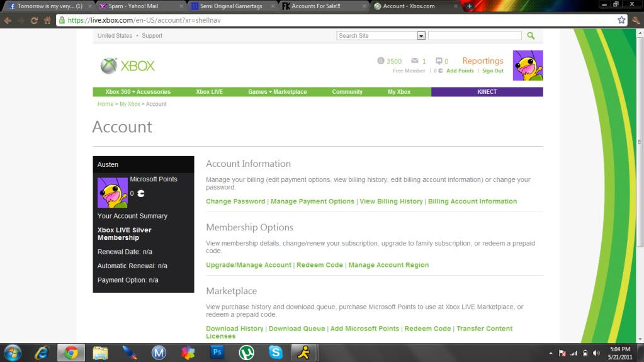Open messages envelope icon showing 1
The height and width of the screenshot is (362, 644).
[x=415, y=61]
